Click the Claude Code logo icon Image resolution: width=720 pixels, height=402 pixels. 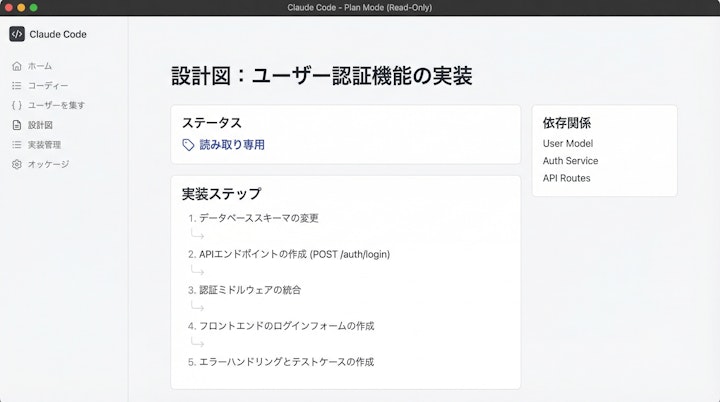17,34
